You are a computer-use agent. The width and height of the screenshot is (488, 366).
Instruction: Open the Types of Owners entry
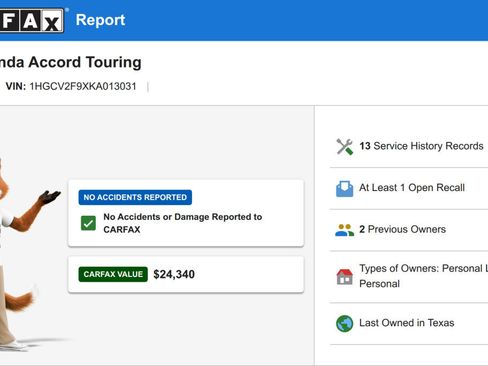[409, 277]
